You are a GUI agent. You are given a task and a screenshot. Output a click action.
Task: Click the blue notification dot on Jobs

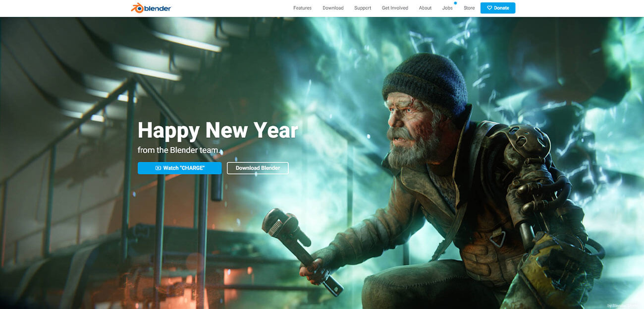click(455, 3)
